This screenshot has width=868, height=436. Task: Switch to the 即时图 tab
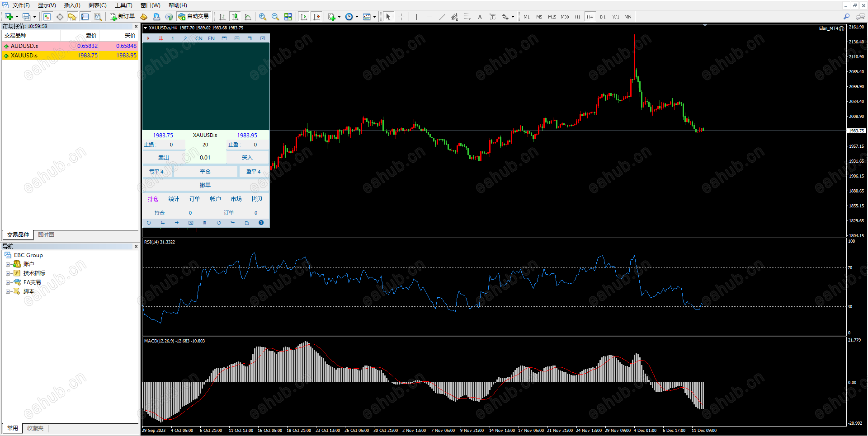click(46, 235)
